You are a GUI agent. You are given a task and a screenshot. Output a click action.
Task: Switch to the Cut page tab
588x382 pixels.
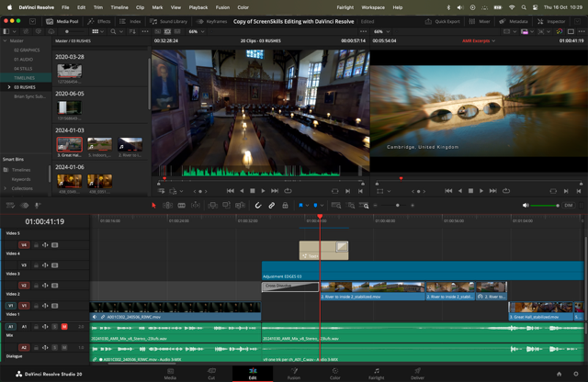211,374
